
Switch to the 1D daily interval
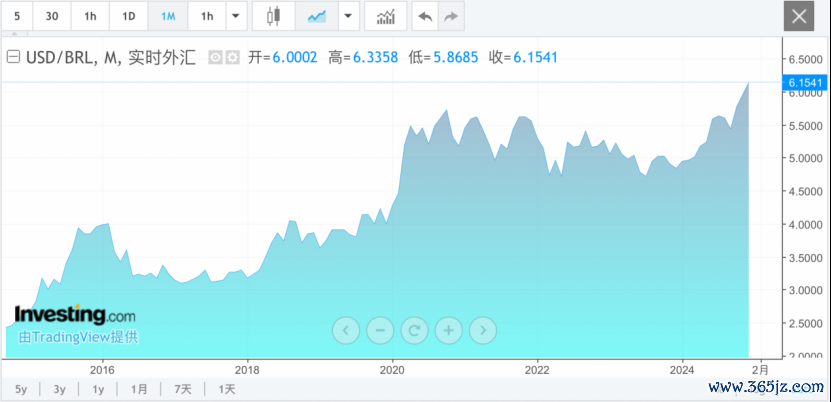(129, 16)
